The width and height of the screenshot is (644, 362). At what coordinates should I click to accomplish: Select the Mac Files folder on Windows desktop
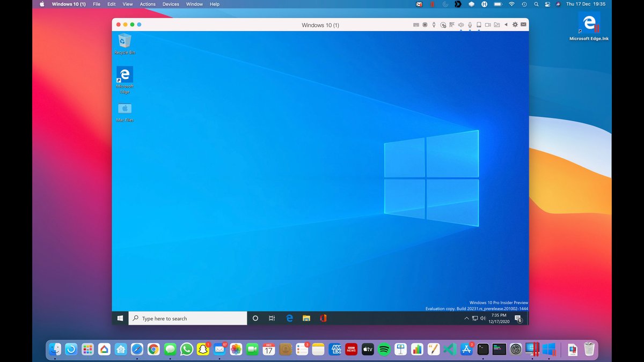point(125,112)
